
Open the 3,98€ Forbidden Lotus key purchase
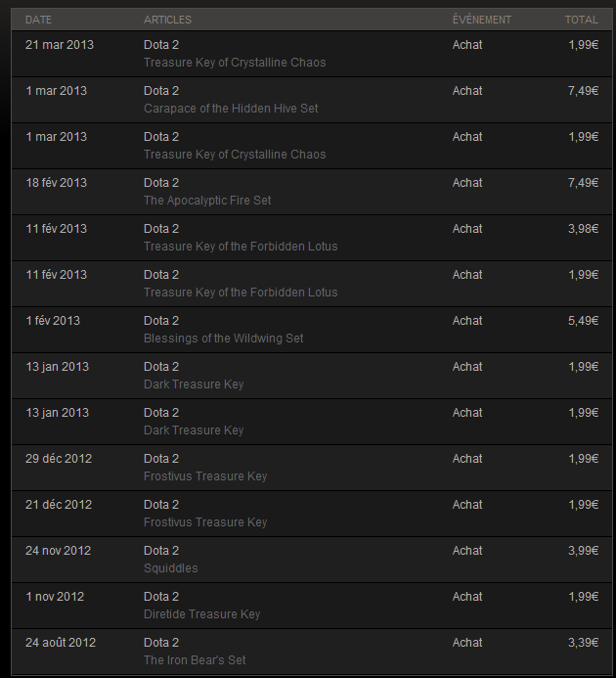[x=311, y=238]
